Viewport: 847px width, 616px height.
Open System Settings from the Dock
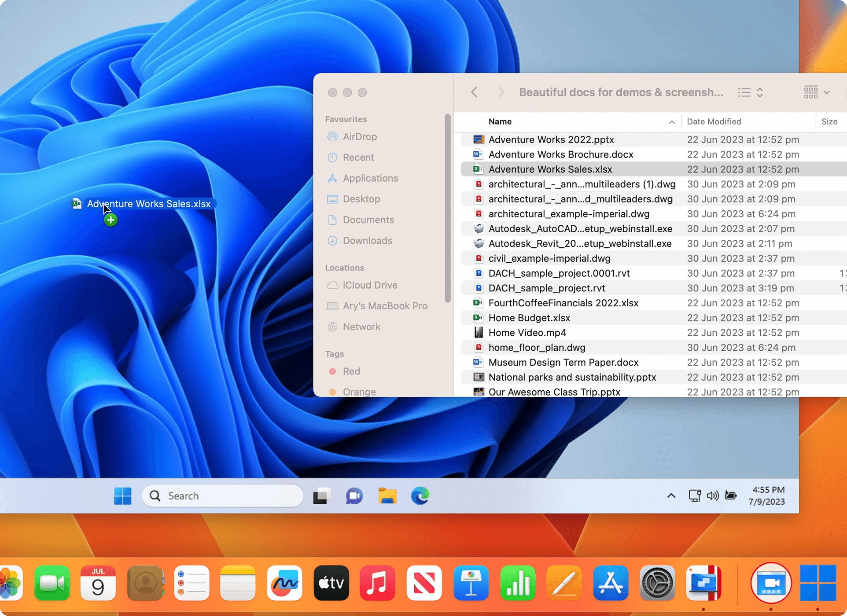click(657, 583)
